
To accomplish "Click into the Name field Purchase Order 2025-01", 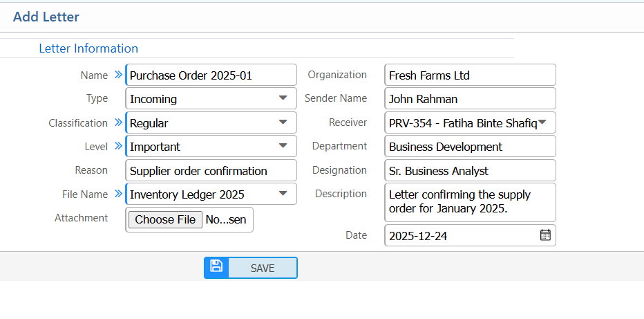I will coord(211,75).
